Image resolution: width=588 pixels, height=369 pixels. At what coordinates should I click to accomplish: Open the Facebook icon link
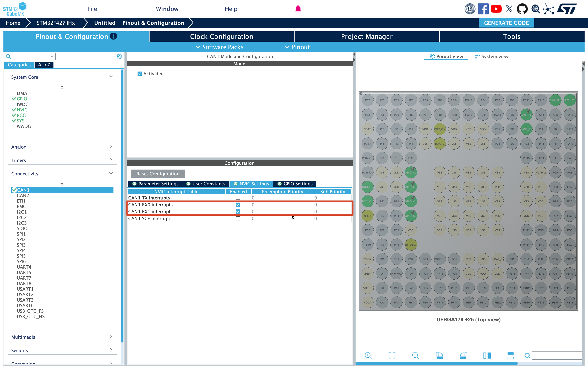483,9
